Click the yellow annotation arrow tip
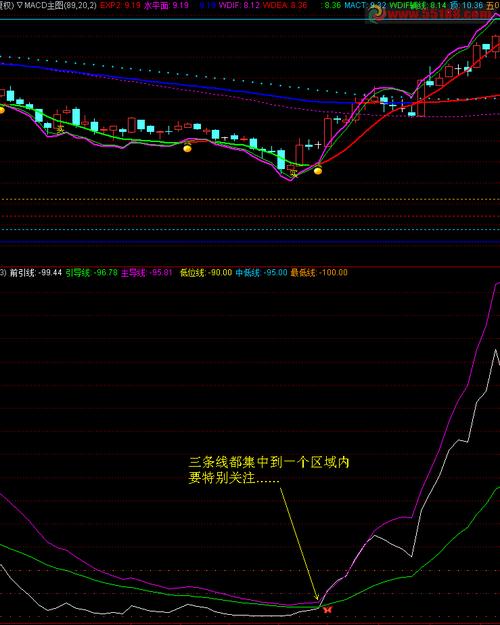 (317, 598)
